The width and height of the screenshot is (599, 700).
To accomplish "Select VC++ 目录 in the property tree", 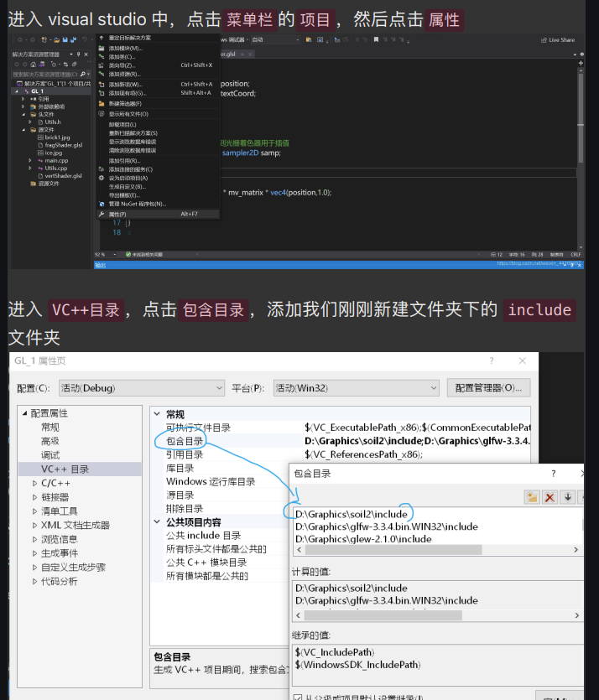I will click(80, 469).
